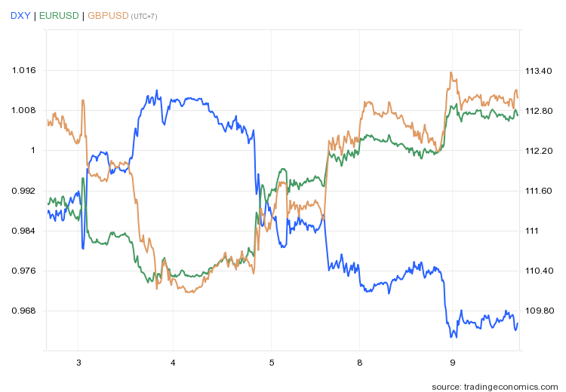This screenshot has height=392, width=566.
Task: Click the 0.968 left axis label
Action: pos(24,311)
